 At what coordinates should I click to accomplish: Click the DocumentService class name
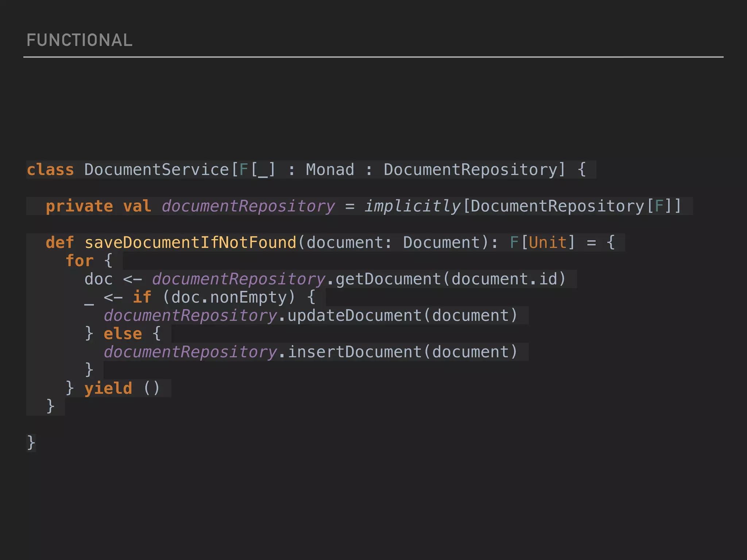coord(156,170)
